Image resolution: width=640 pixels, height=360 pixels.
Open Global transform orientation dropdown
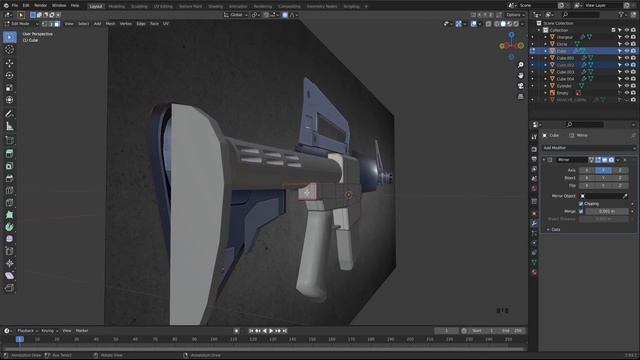(x=236, y=15)
